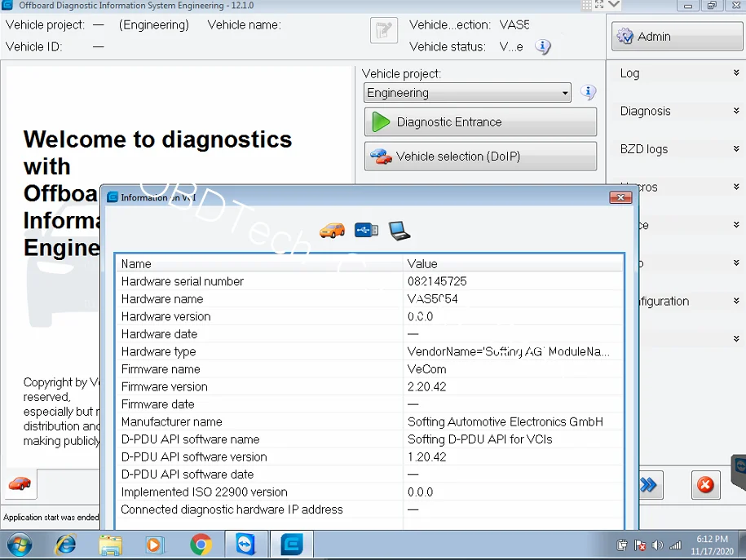Click the info icon beside Vehicle status
The image size is (746, 560).
click(542, 46)
